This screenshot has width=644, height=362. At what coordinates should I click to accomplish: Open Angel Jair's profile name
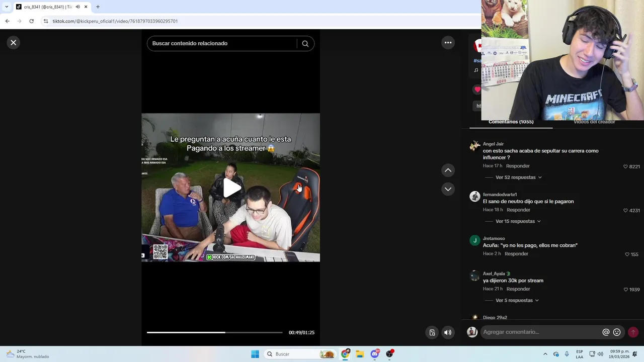tap(493, 144)
